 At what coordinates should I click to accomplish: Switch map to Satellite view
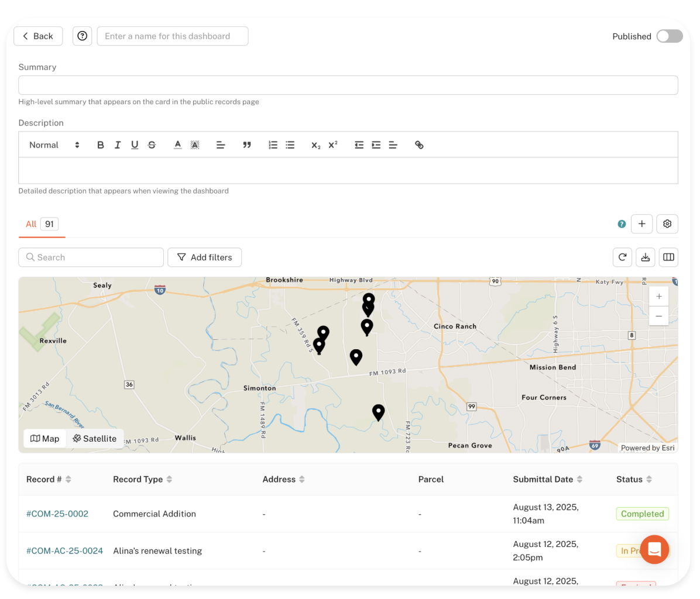(x=95, y=439)
